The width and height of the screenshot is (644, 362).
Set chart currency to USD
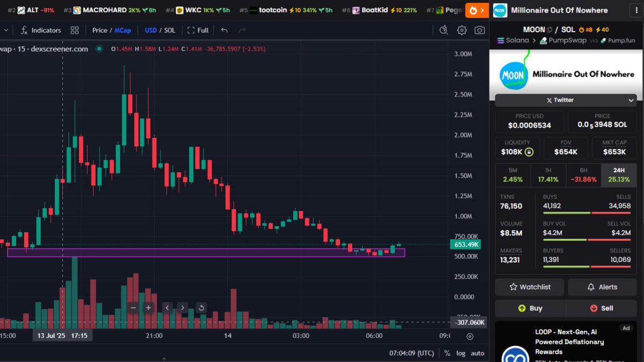coord(151,31)
